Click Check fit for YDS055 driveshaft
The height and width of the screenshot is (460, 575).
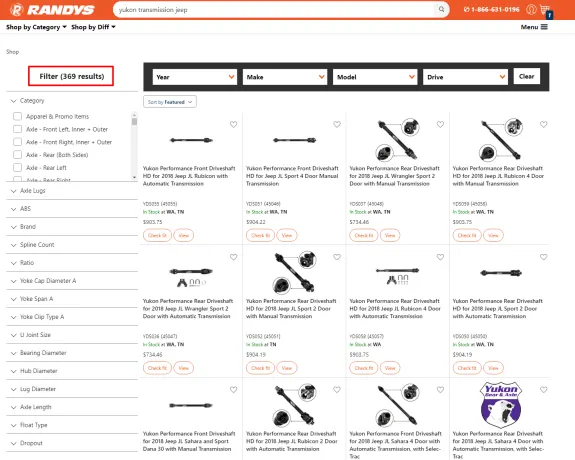pos(157,235)
